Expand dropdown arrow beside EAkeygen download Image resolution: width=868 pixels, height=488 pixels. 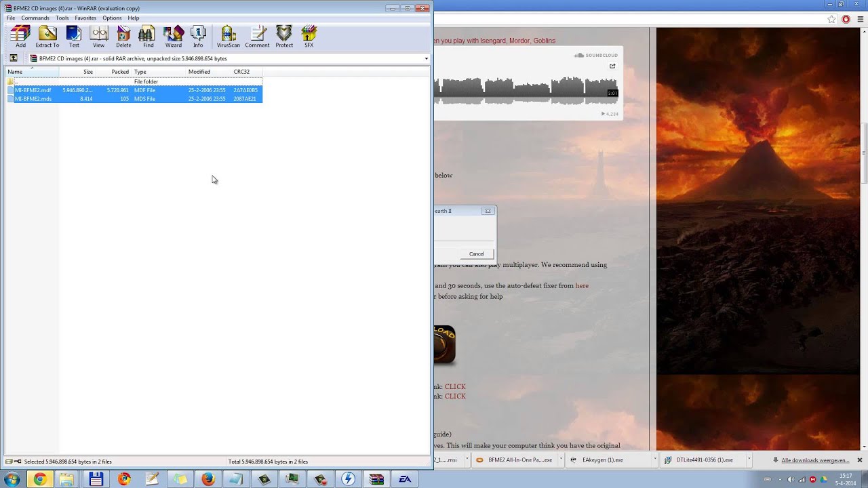coord(655,460)
